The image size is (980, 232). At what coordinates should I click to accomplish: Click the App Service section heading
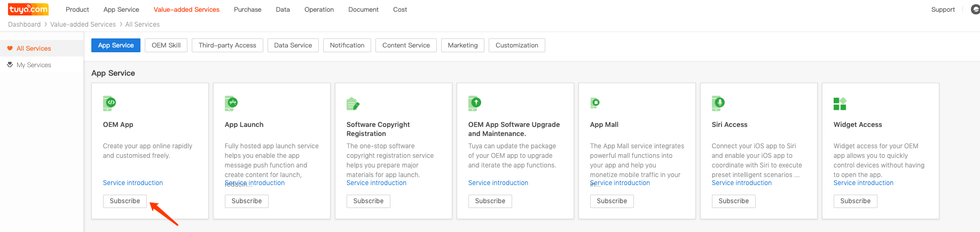pyautogui.click(x=113, y=73)
